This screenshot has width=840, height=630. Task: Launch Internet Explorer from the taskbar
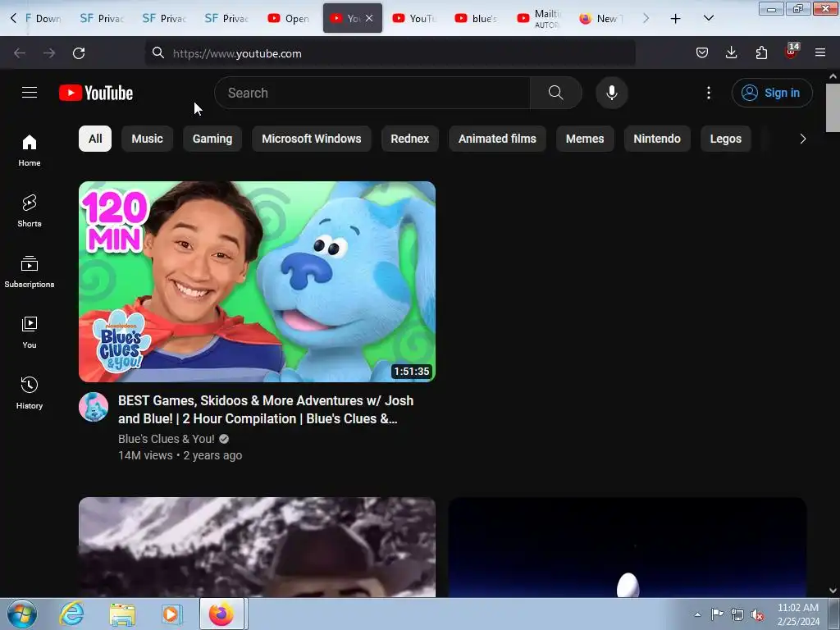(x=72, y=614)
